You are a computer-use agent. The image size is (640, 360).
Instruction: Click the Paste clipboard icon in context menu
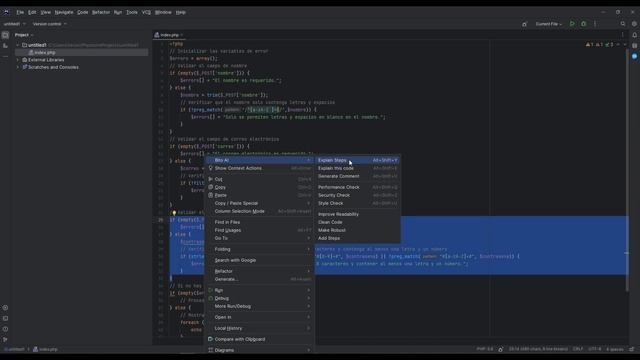pos(211,196)
